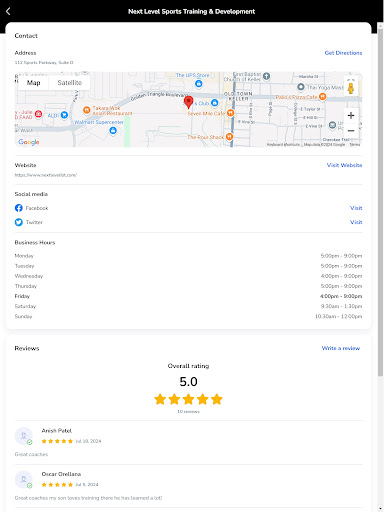384x512 pixels.
Task: Visit the Facebook page link
Action: pyautogui.click(x=356, y=208)
